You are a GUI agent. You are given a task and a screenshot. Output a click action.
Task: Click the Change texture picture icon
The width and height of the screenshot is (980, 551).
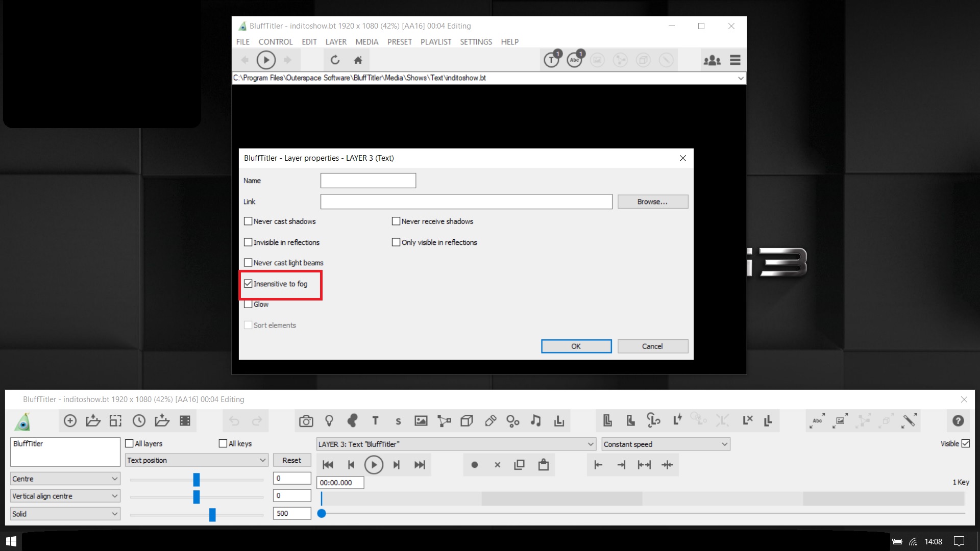pos(840,421)
